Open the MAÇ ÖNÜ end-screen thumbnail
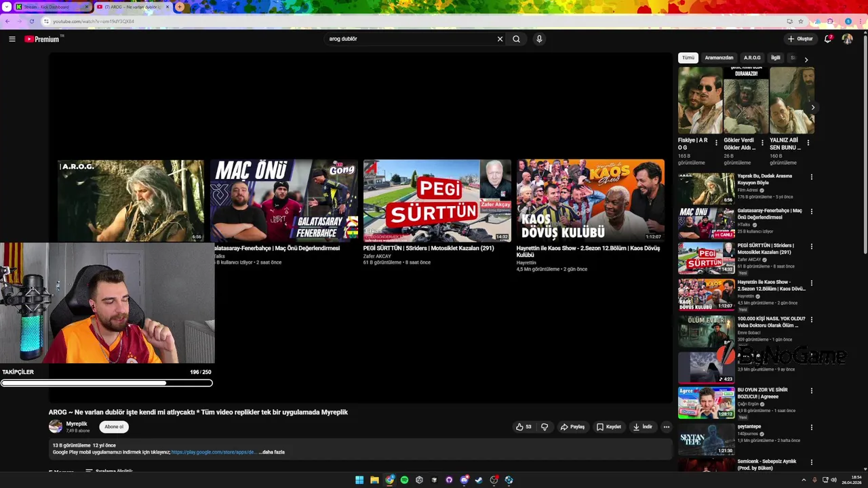This screenshot has width=868, height=488. (284, 201)
